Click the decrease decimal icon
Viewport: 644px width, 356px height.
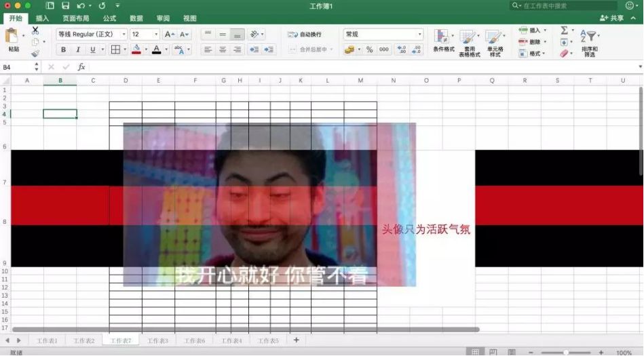pos(416,50)
